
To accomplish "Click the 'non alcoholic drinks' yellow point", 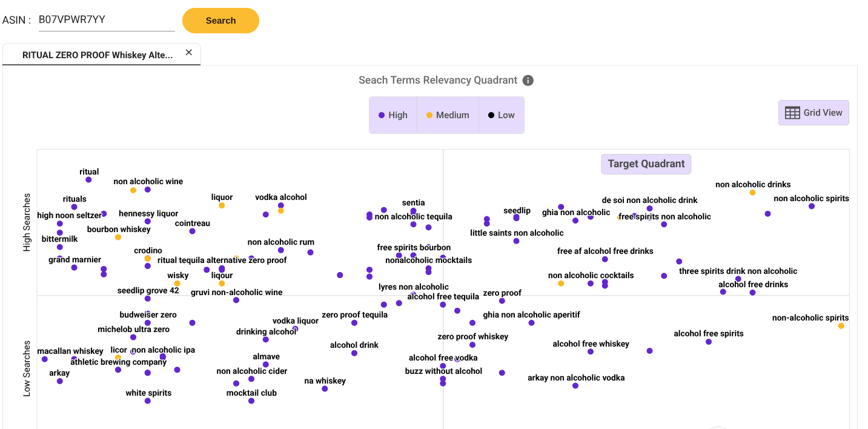I will (x=752, y=193).
